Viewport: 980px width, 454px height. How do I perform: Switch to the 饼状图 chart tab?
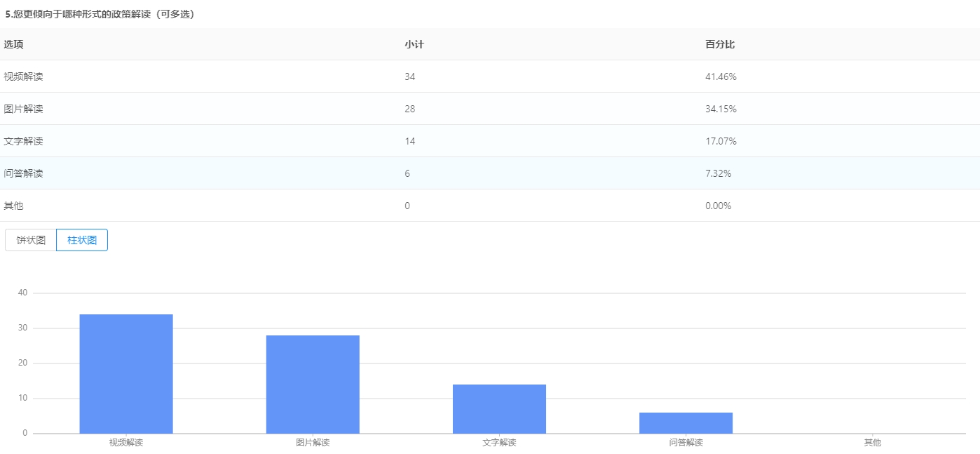click(31, 240)
